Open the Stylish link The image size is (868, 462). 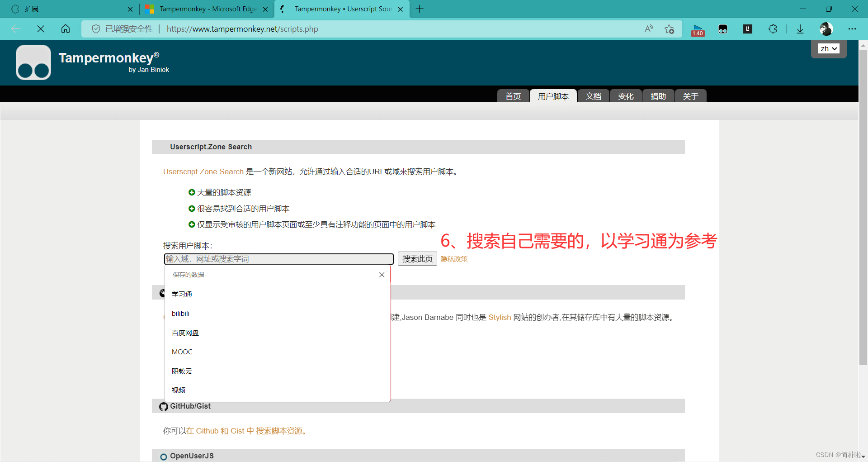point(500,317)
